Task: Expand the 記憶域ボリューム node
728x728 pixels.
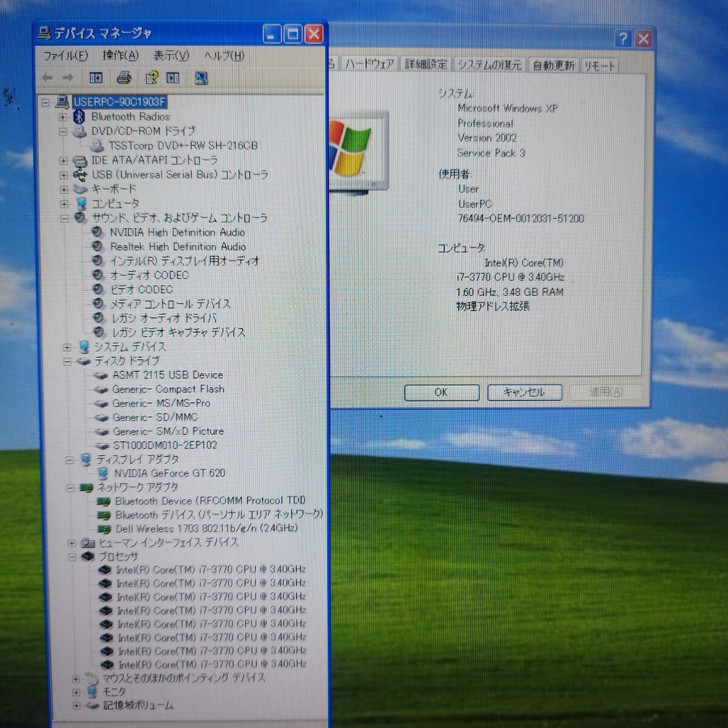Action: pos(76,706)
